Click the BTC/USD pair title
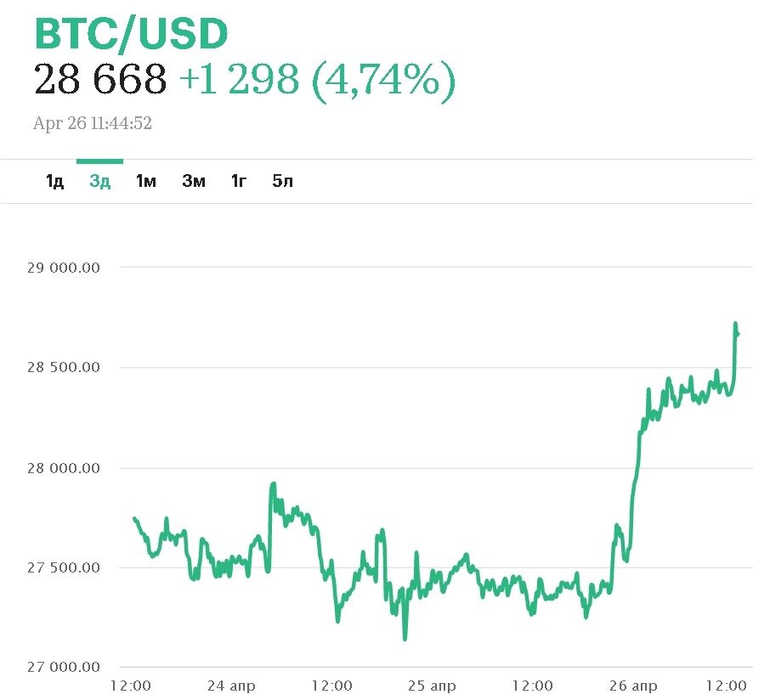The width and height of the screenshot is (770, 700). [x=131, y=34]
